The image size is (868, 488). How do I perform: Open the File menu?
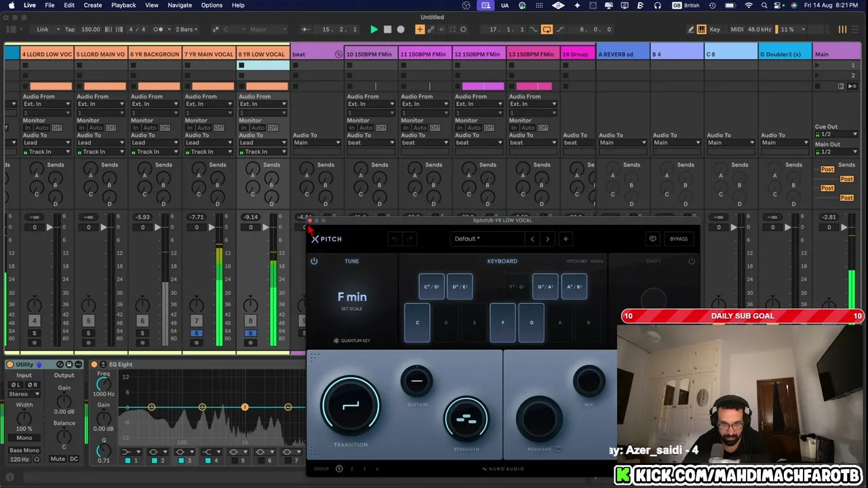pos(50,5)
